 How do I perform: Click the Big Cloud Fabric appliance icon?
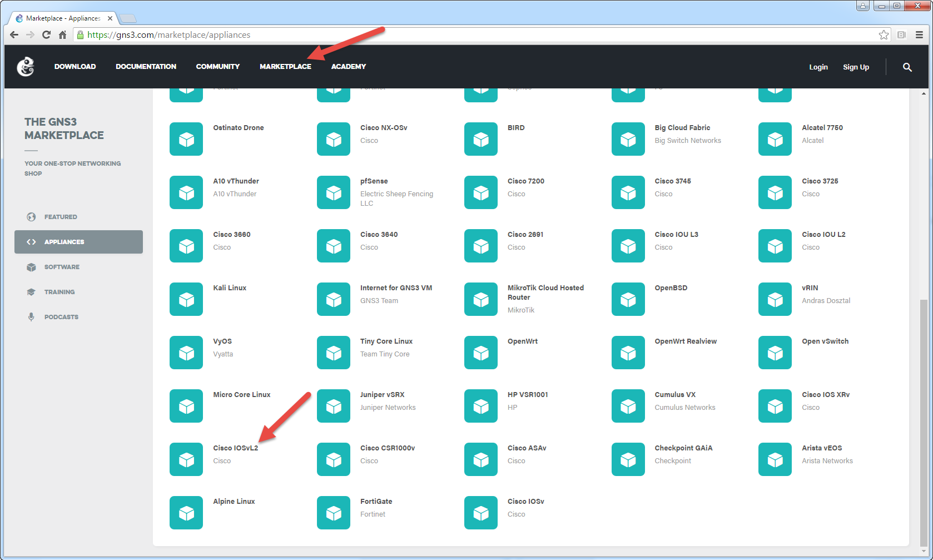click(628, 139)
